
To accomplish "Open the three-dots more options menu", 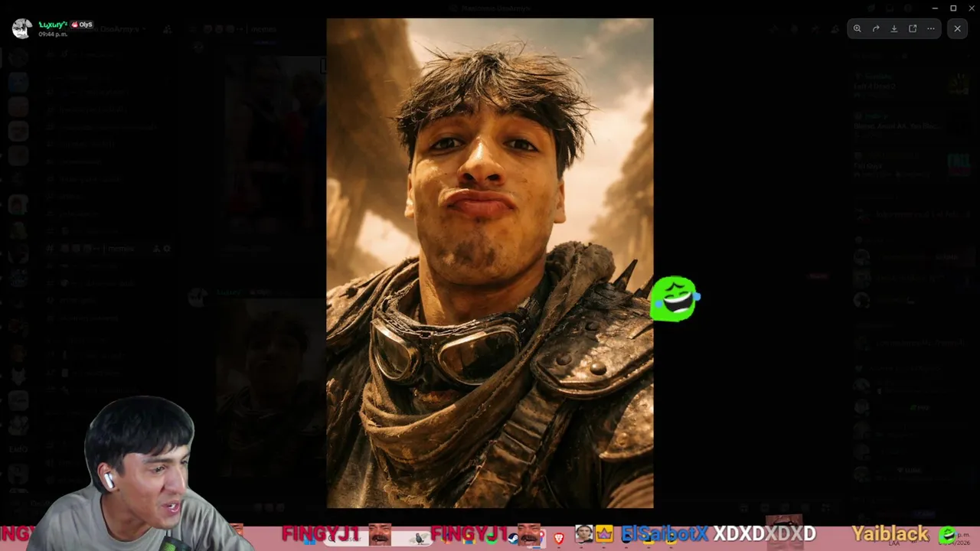I will [931, 28].
